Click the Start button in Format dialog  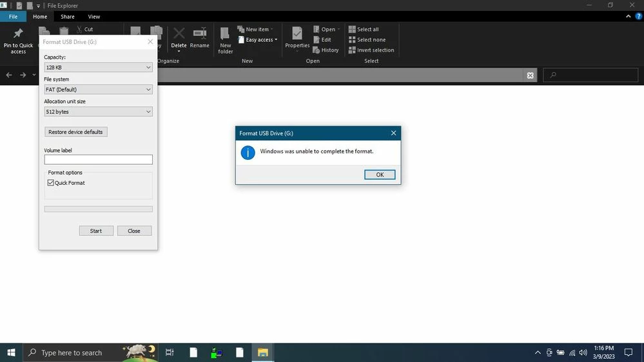(x=96, y=231)
